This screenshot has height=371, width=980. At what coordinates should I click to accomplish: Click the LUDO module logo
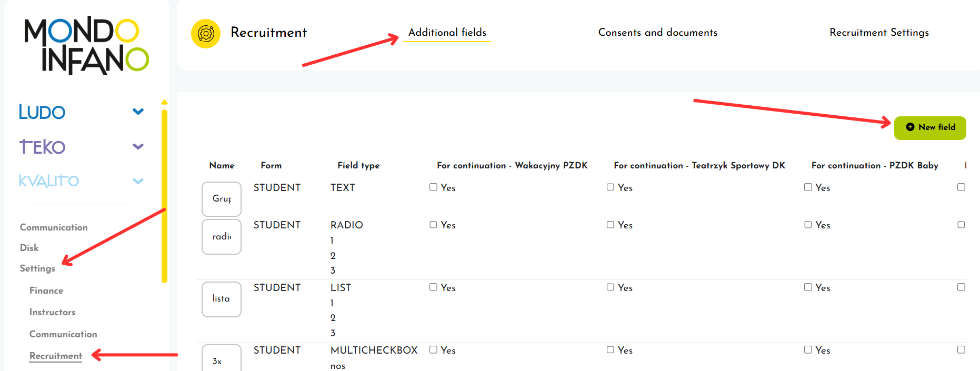coord(42,112)
